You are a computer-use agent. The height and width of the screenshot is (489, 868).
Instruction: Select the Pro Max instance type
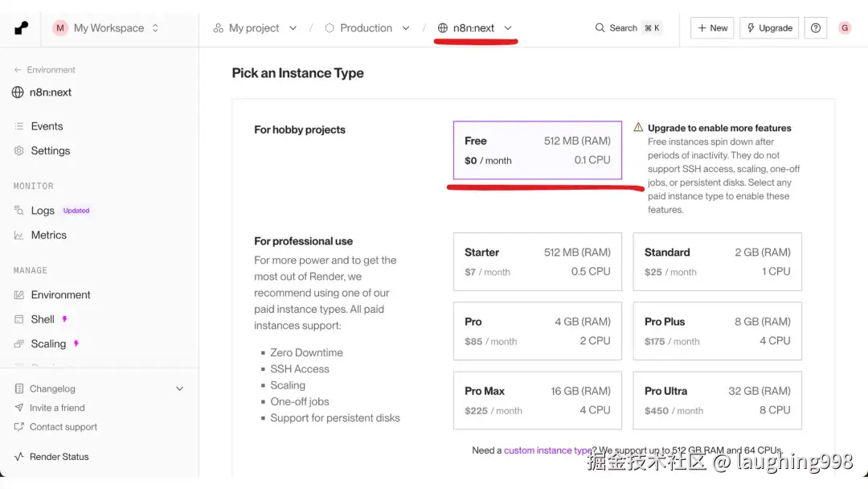point(538,401)
